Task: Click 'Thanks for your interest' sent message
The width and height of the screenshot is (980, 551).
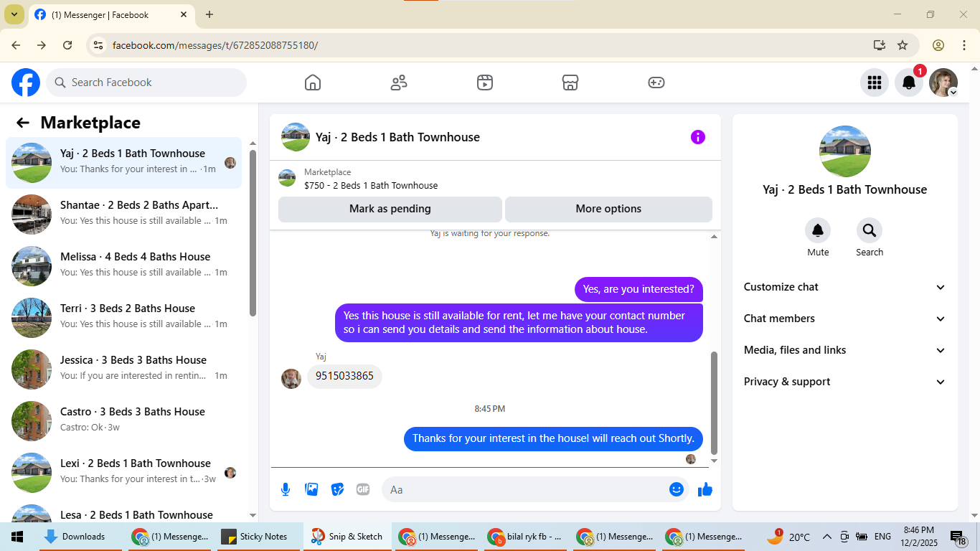Action: click(553, 438)
